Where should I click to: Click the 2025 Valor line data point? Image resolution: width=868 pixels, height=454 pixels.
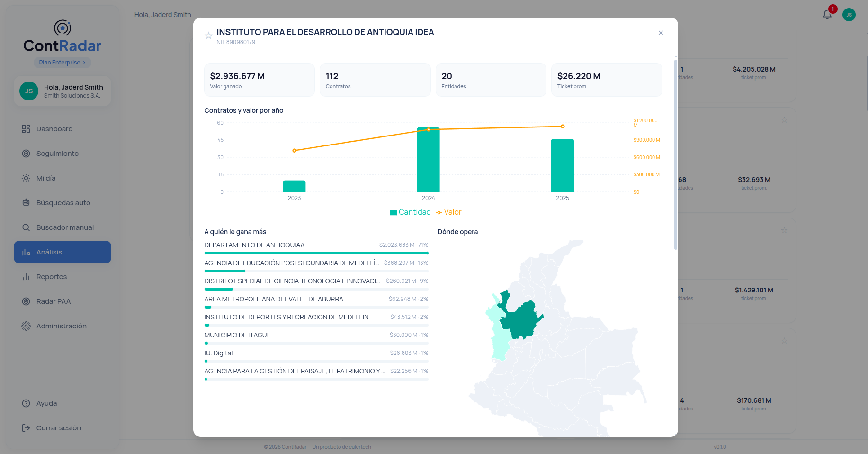(563, 127)
